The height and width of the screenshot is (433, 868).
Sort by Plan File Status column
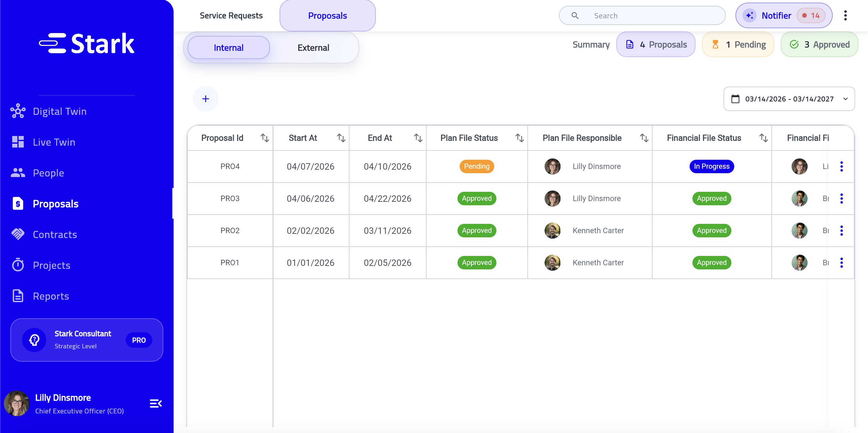click(x=519, y=138)
